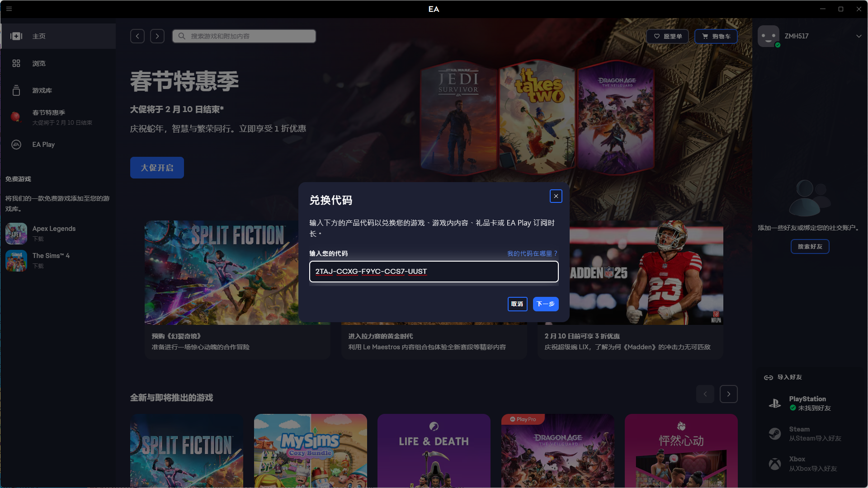Image resolution: width=868 pixels, height=488 pixels.
Task: Show previous new games carousel page
Action: (705, 394)
